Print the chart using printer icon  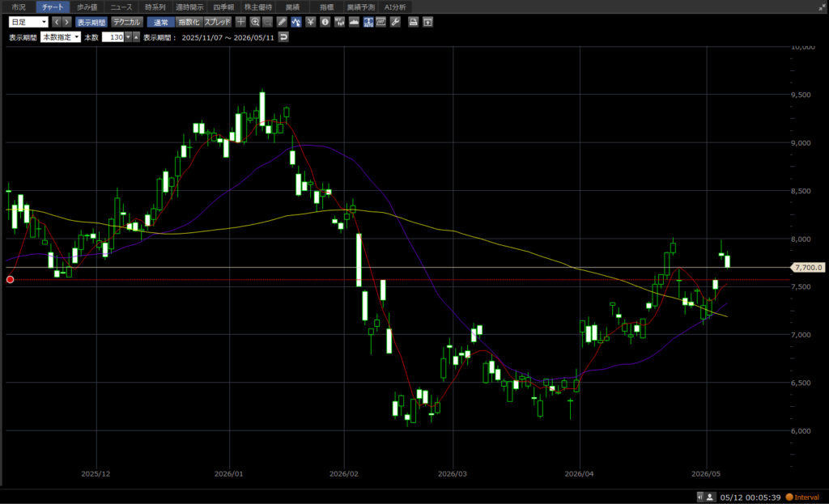(x=414, y=22)
